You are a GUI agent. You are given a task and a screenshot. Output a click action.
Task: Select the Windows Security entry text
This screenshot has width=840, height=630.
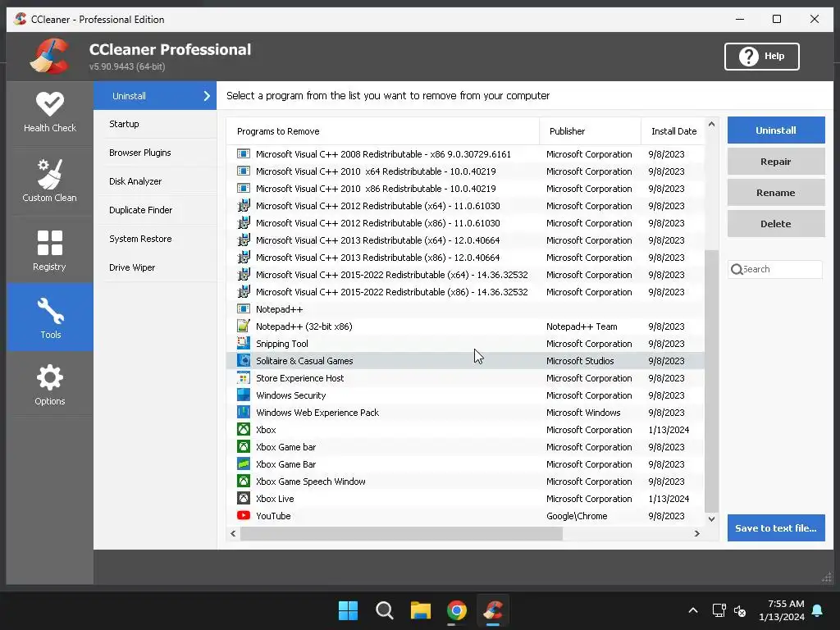coord(291,395)
